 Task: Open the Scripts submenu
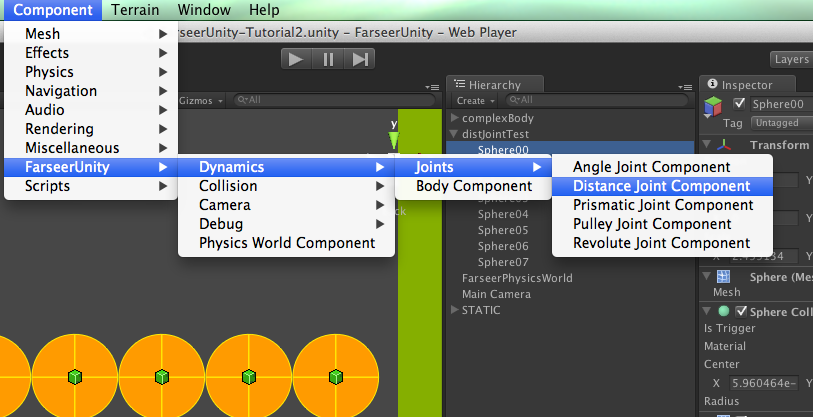tap(91, 186)
